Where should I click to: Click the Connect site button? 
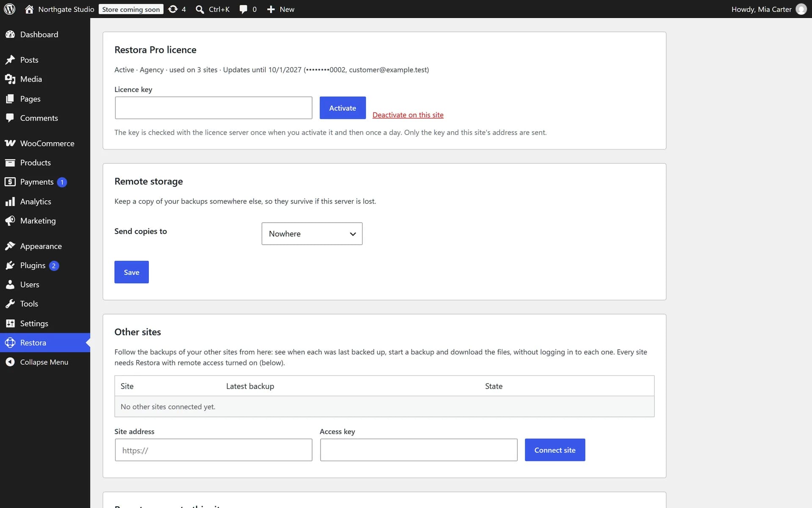click(x=555, y=450)
